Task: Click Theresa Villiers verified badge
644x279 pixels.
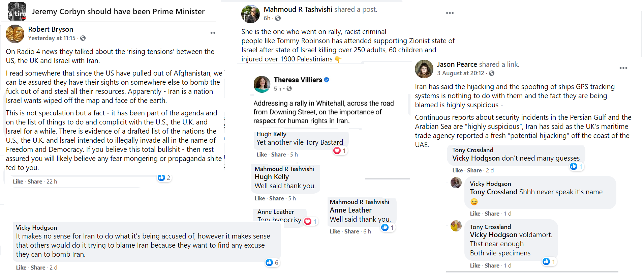Action: 327,80
